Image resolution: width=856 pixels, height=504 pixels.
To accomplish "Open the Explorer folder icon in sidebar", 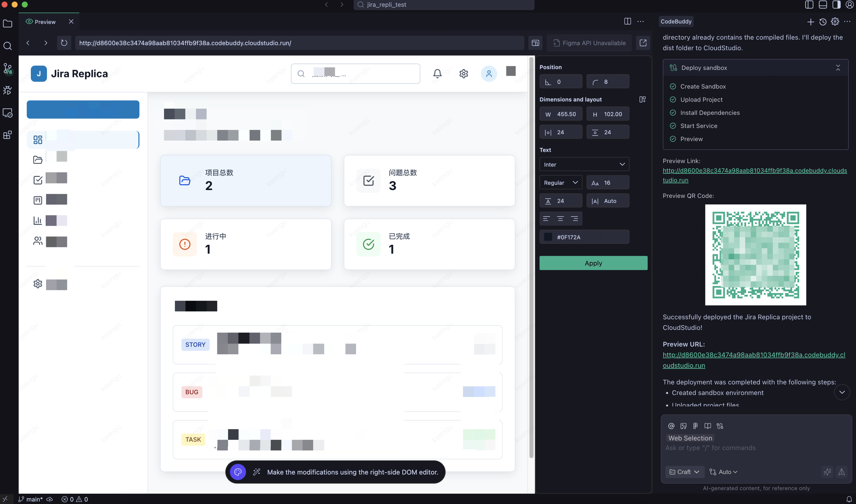I will (x=7, y=24).
